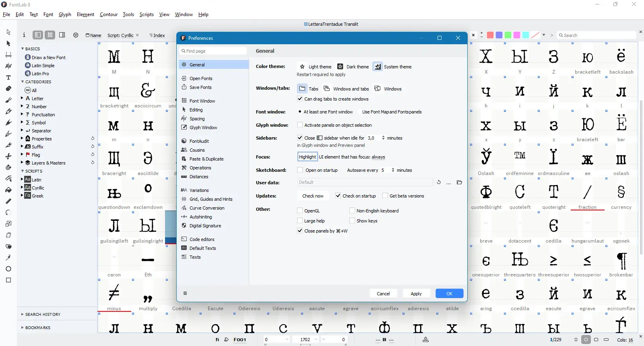Click the System theme icon

[x=378, y=67]
